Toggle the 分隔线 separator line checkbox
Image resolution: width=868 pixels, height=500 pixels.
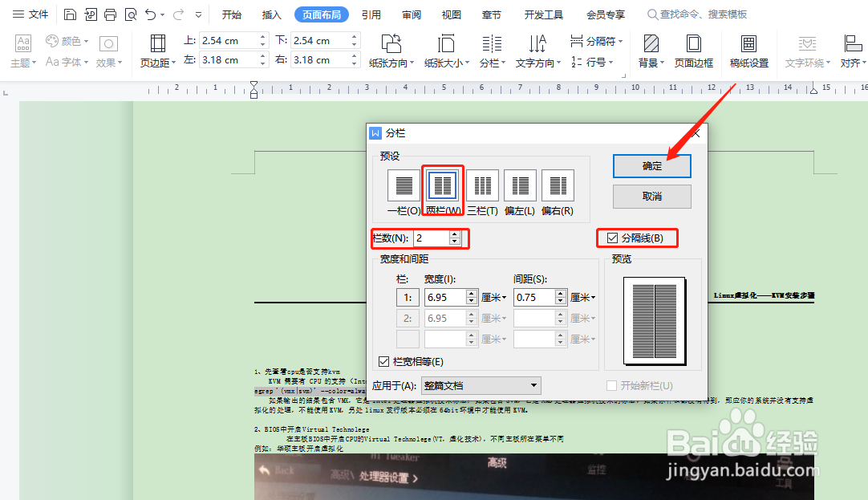[x=612, y=238]
